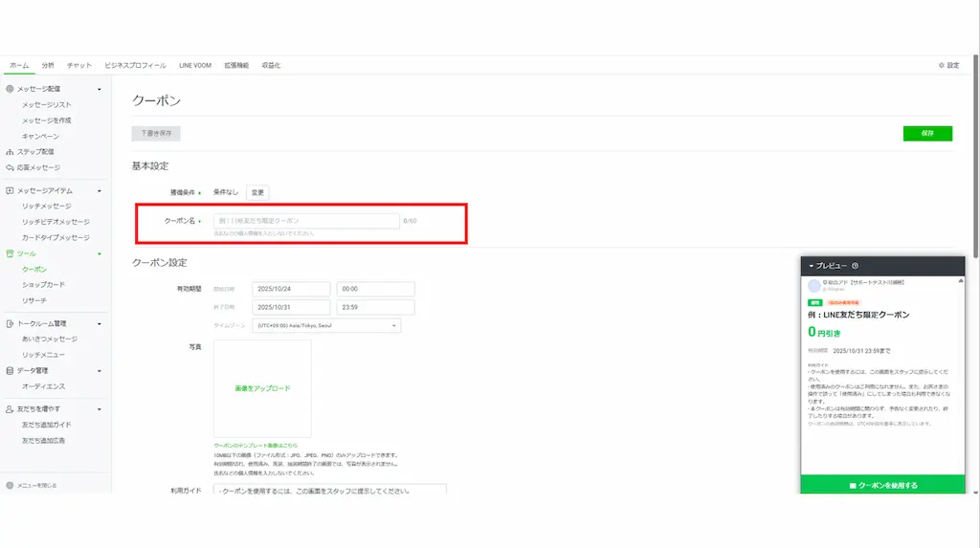
Task: Switch to the 分析 tab
Action: click(48, 65)
